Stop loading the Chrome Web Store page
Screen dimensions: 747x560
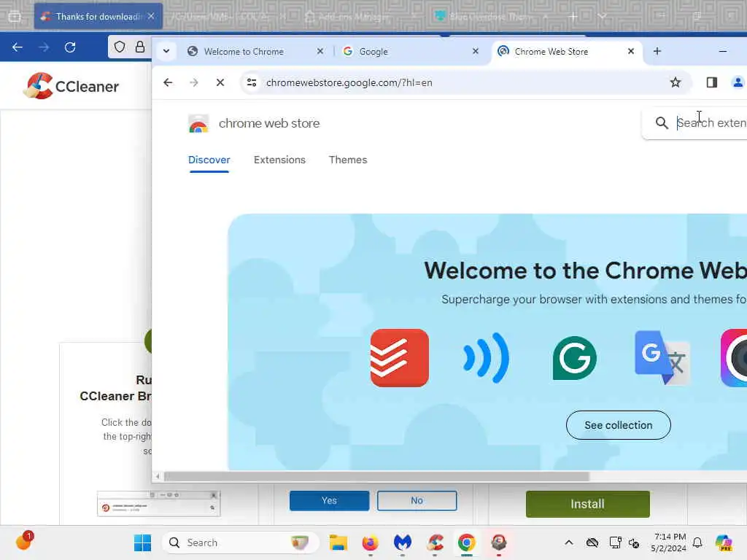click(220, 82)
